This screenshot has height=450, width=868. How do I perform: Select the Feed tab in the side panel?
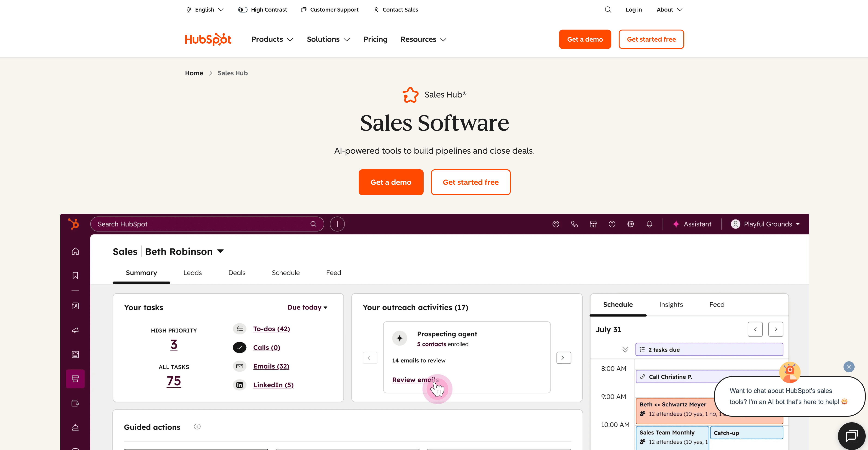click(x=717, y=304)
